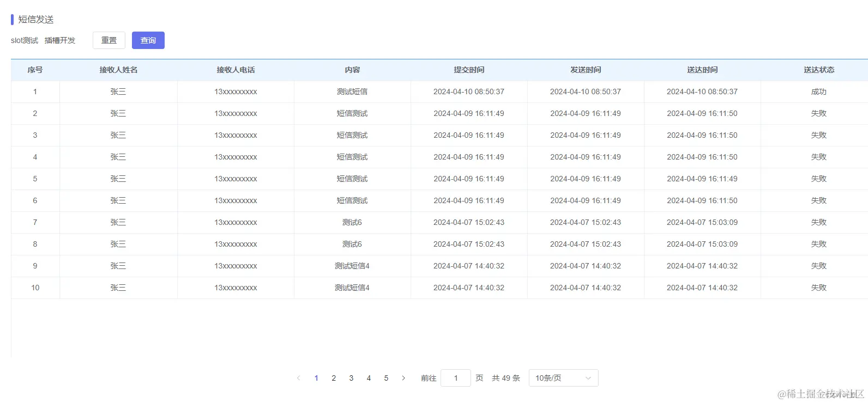Click the 共 49 条 total count

tap(506, 378)
